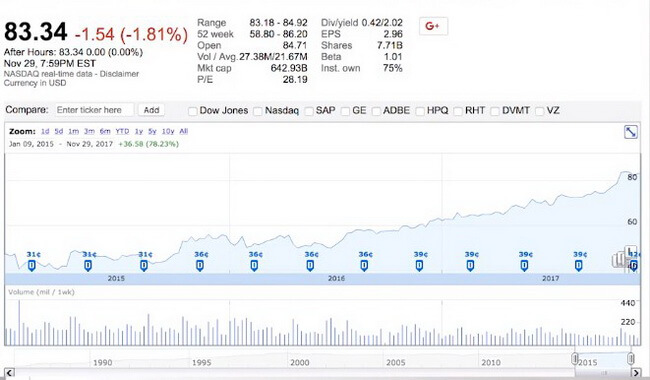Viewport: 650px width, 380px height.
Task: Click the first 39¢ dividend flag icon
Action: pos(419,266)
